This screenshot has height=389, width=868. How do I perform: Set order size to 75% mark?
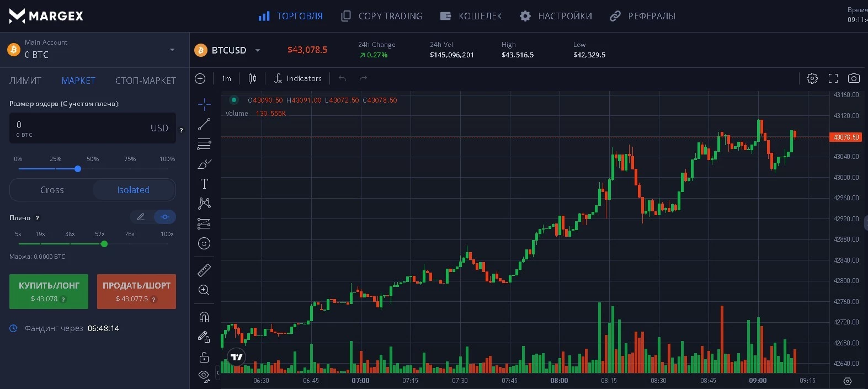[130, 159]
